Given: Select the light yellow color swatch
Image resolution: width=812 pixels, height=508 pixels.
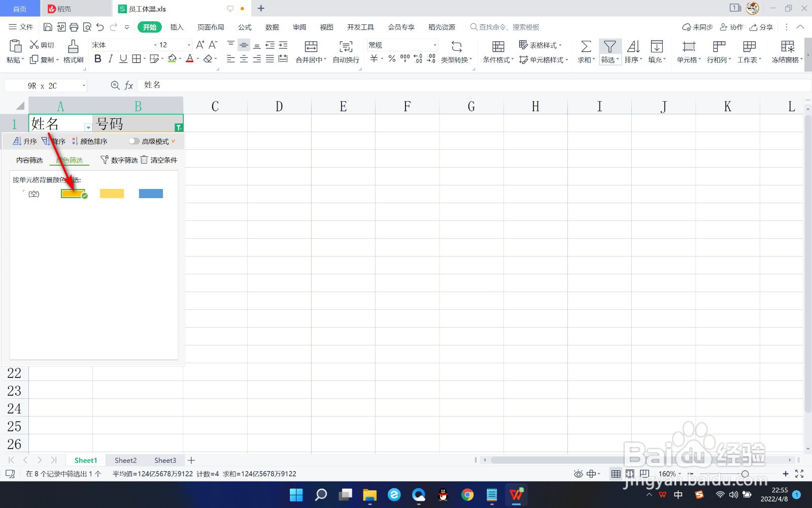Looking at the screenshot, I should [x=112, y=194].
